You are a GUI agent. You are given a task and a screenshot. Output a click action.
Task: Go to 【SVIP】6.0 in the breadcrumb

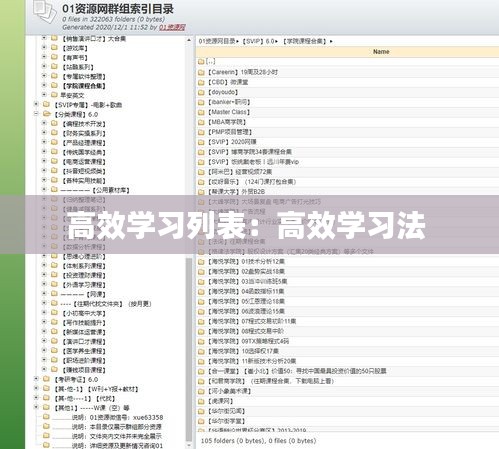[258, 41]
